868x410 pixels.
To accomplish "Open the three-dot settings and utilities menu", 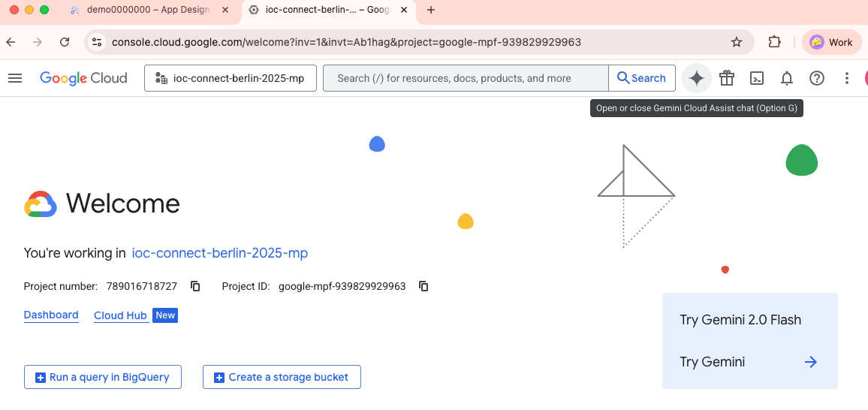I will pyautogui.click(x=846, y=78).
